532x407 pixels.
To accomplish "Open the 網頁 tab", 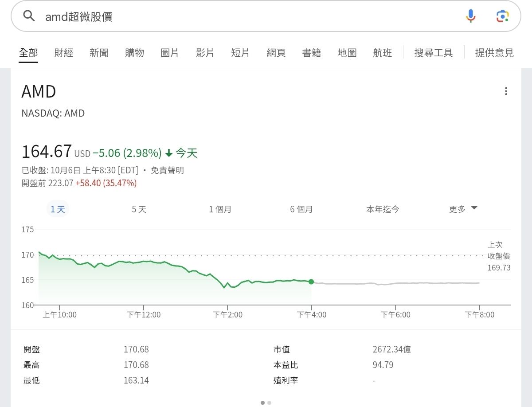I will tap(276, 53).
